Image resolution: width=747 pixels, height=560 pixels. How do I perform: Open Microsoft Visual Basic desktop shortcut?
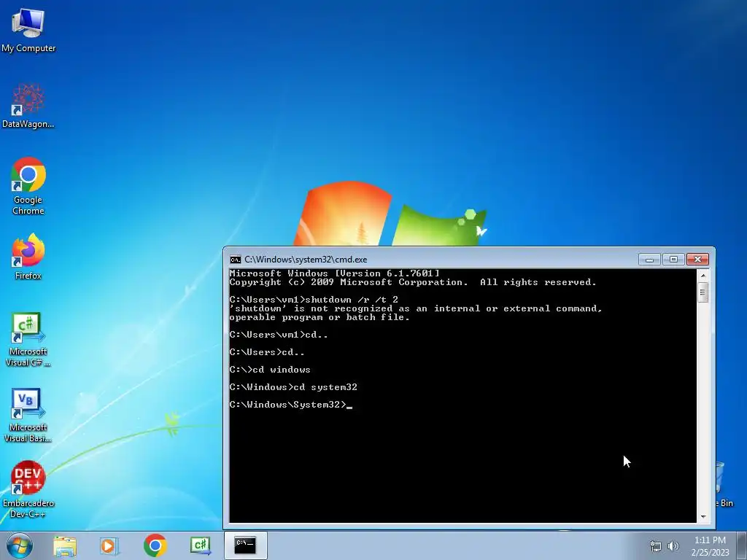[x=28, y=415]
